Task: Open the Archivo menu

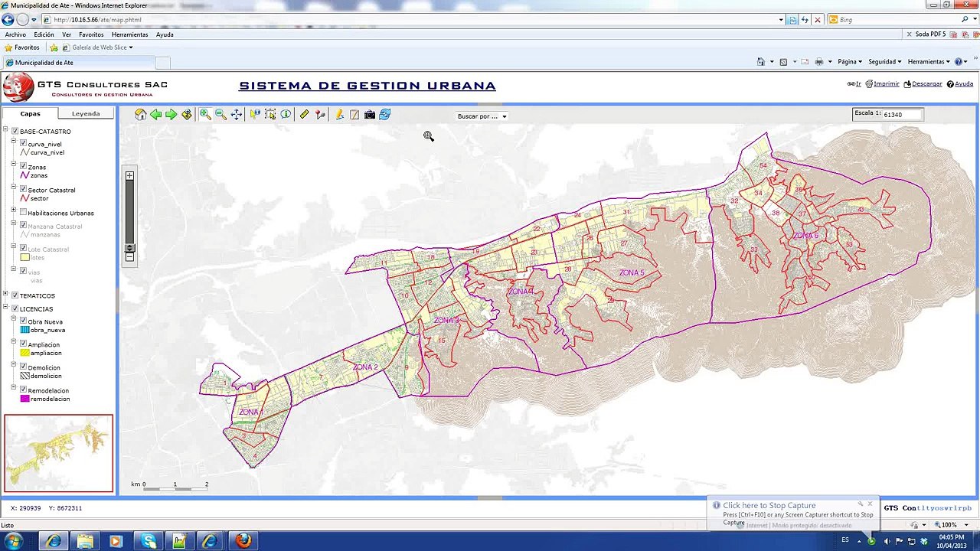Action: [x=15, y=34]
